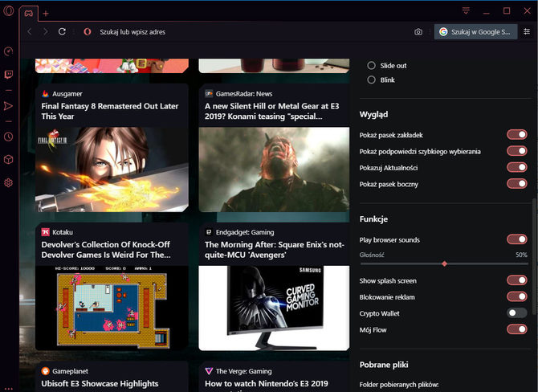Open the Opera GX main menu logo
The image size is (538, 392).
(x=9, y=11)
